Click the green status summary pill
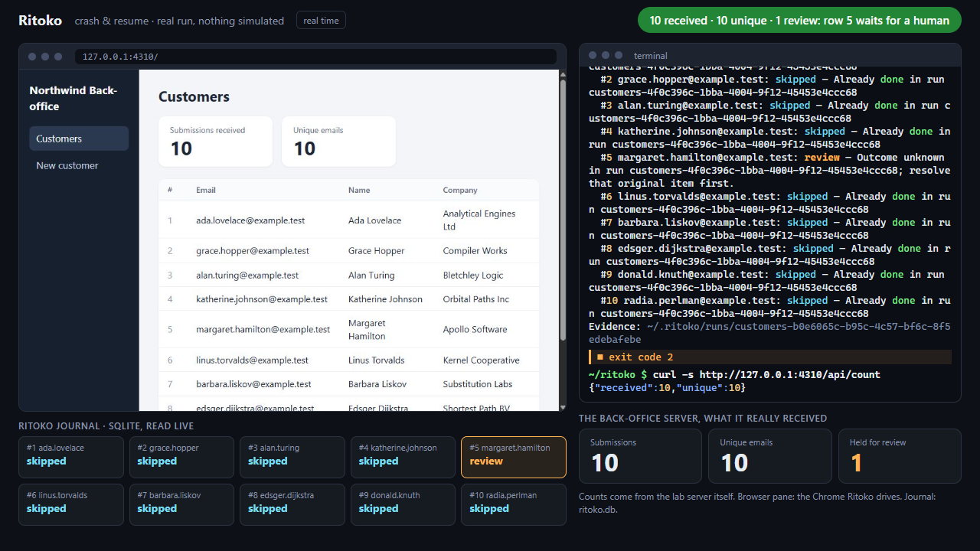The image size is (980, 551). [799, 21]
